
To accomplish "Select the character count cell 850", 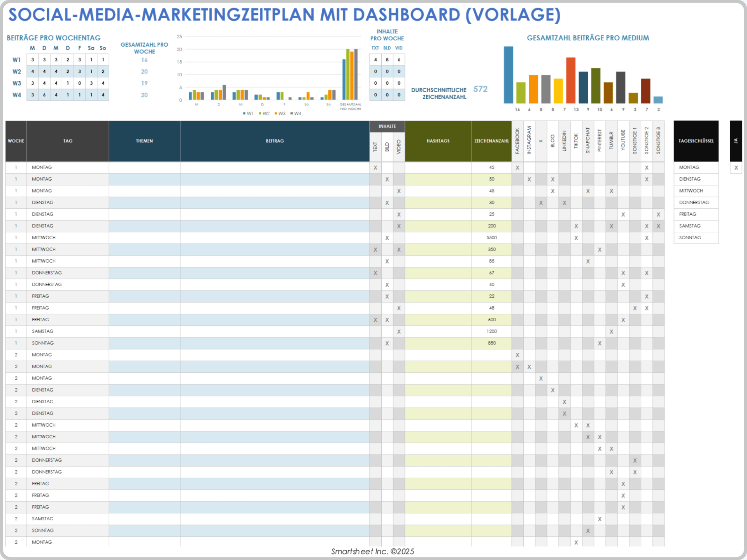I will tap(491, 343).
